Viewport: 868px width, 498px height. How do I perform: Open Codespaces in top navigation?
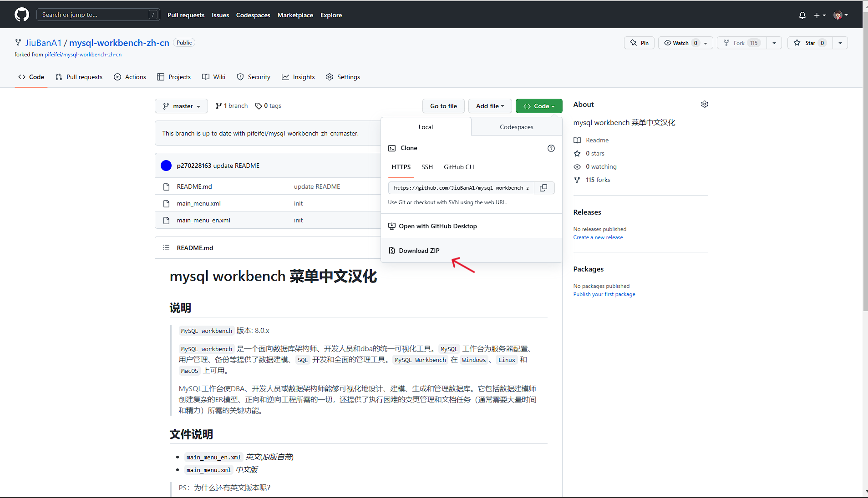click(253, 15)
